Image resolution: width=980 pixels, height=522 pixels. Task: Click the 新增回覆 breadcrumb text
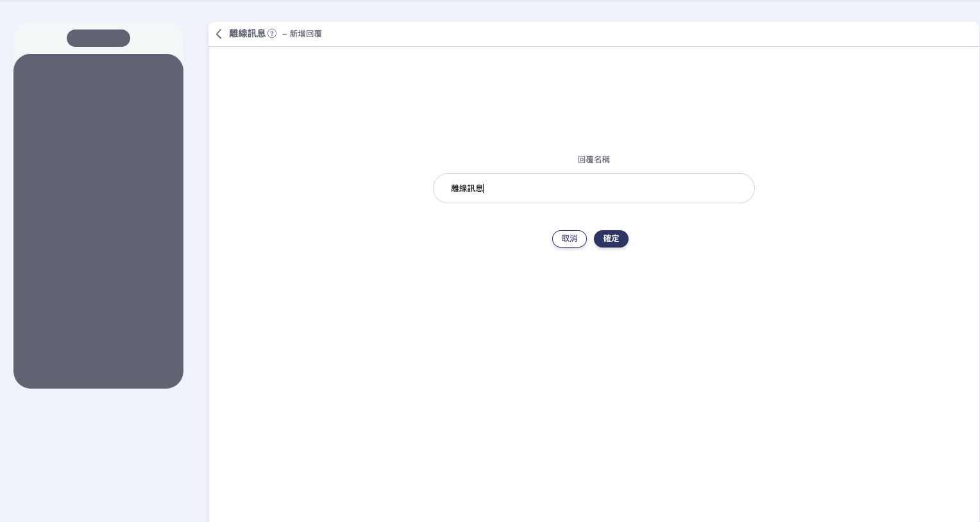pos(306,34)
